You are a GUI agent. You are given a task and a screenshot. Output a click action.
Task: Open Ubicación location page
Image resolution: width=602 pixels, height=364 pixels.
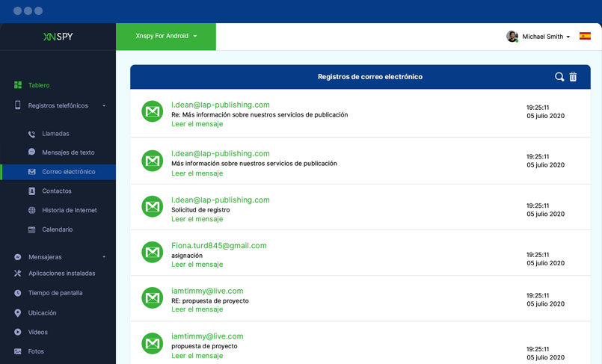coord(42,313)
